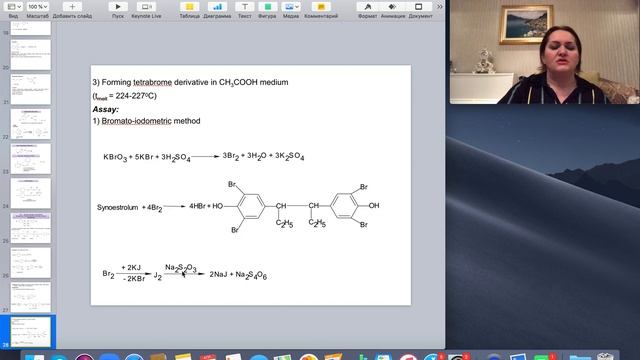Screen dimensions: 640x360
Task: Insert a table with Таблица icon
Action: 189,7
